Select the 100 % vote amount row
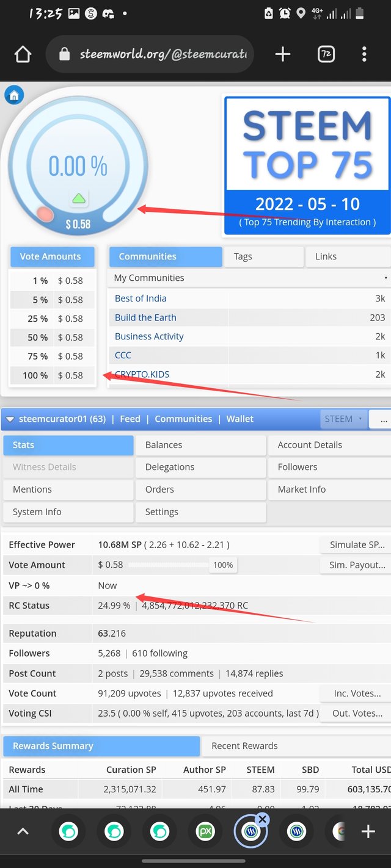Image resolution: width=391 pixels, height=868 pixels. [x=53, y=375]
